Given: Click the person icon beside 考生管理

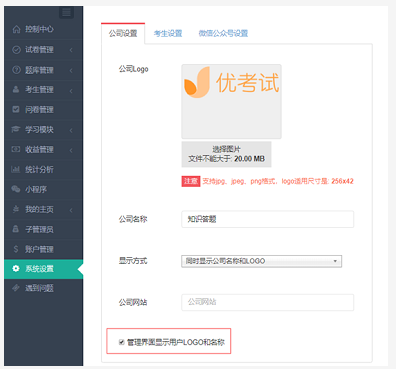Looking at the screenshot, I should [16, 89].
